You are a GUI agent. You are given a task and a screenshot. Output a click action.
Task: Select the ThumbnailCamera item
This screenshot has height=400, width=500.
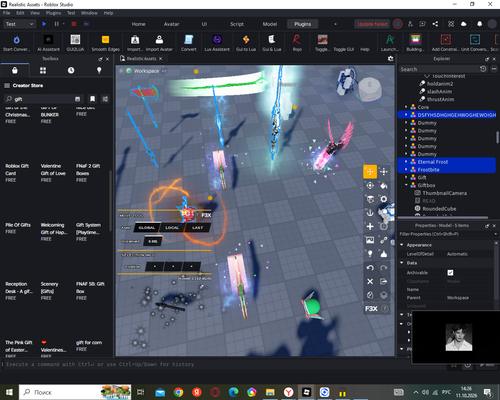point(444,193)
